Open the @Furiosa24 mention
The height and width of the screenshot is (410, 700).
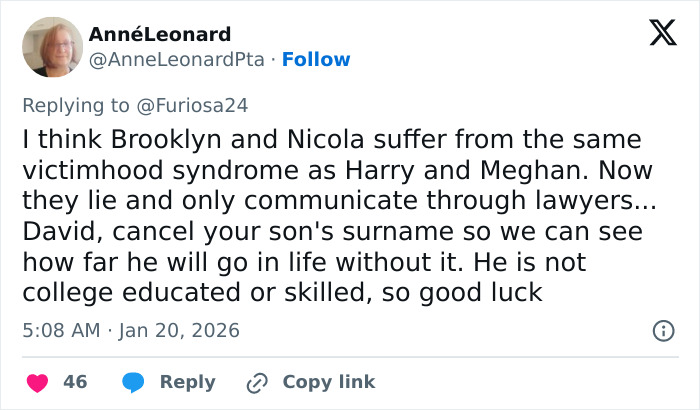[198, 105]
